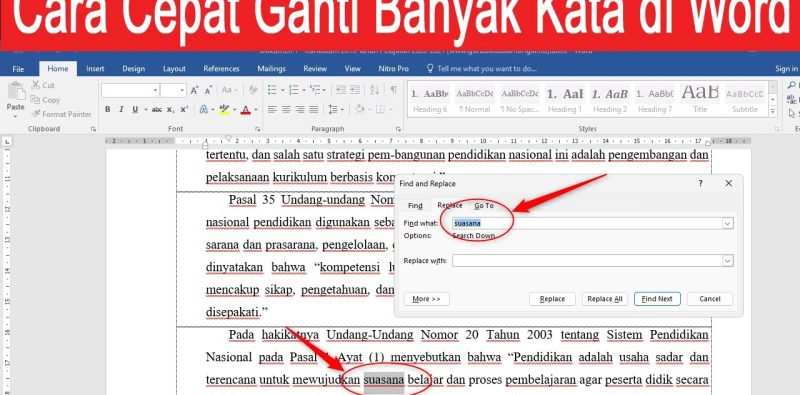800x395 pixels.
Task: Toggle show paragraph marks pilcrow
Action: click(x=393, y=90)
